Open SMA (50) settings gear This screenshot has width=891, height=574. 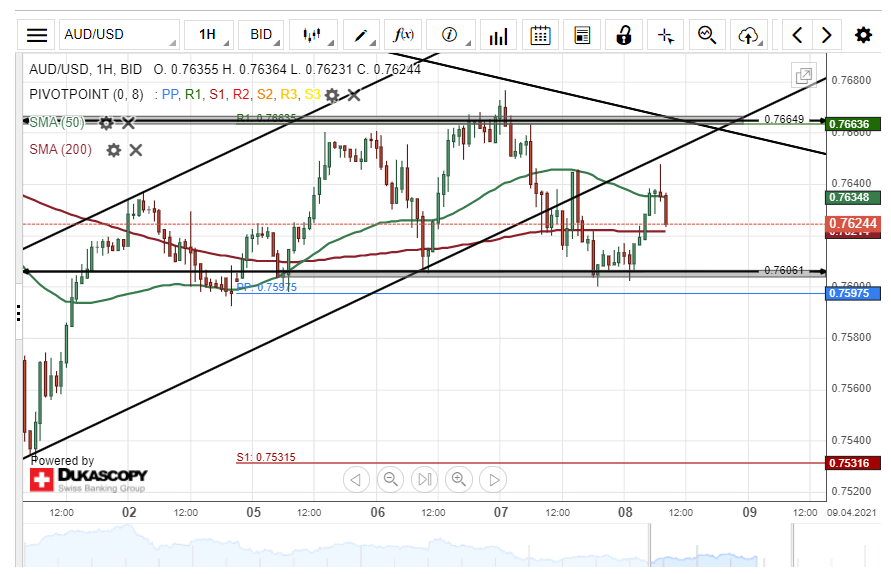tap(106, 123)
